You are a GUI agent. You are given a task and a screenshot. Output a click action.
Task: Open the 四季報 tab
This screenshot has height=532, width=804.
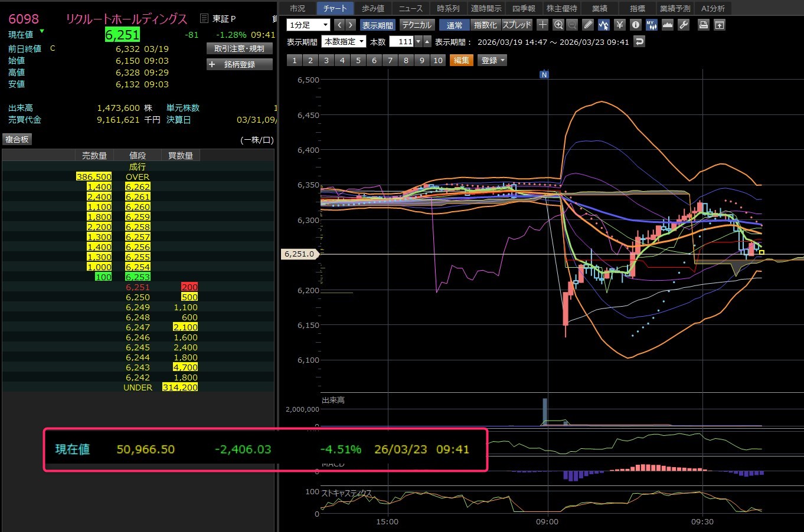click(x=523, y=8)
